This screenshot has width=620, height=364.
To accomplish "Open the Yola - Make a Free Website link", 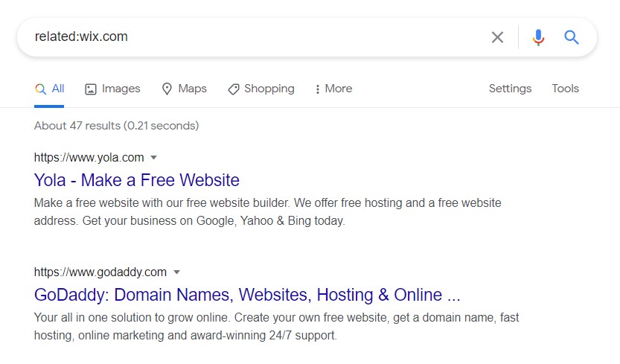I will pos(137,180).
